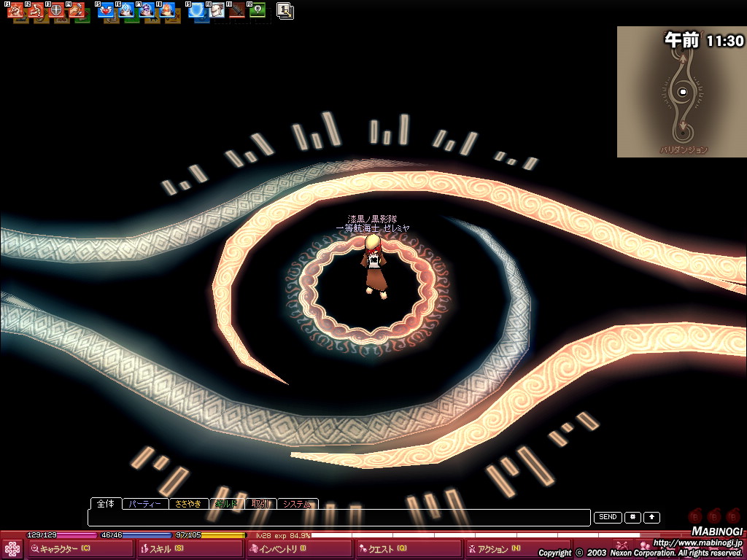This screenshot has width=747, height=560.
Task: Switch to the 全体 chat tab
Action: (x=106, y=503)
